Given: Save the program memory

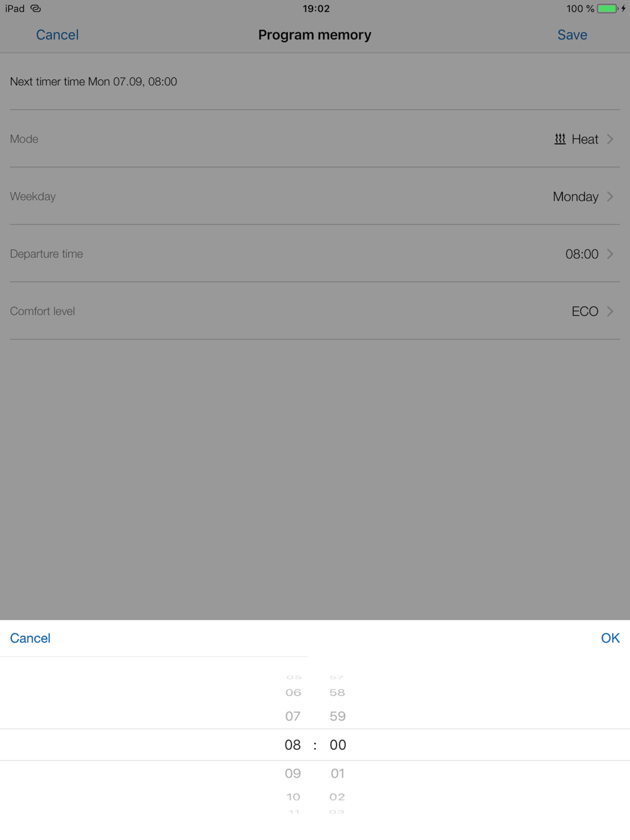Looking at the screenshot, I should (572, 35).
